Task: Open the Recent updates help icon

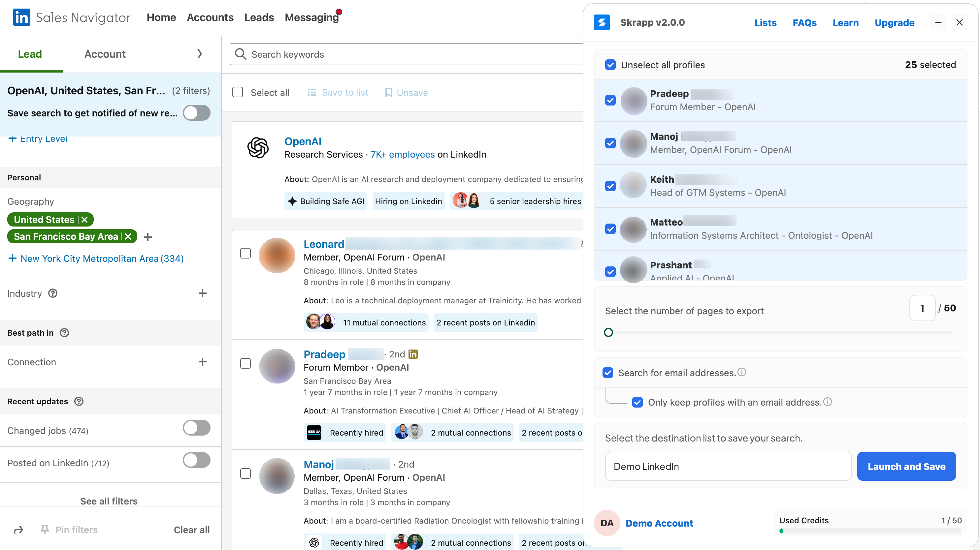Action: tap(79, 401)
